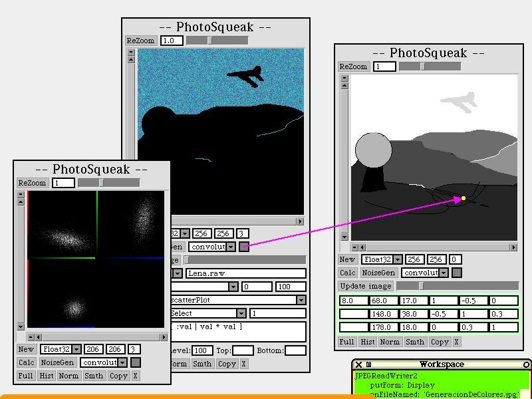Click empty Bottom field in middle window
This screenshot has height=399, width=532.
(x=295, y=350)
